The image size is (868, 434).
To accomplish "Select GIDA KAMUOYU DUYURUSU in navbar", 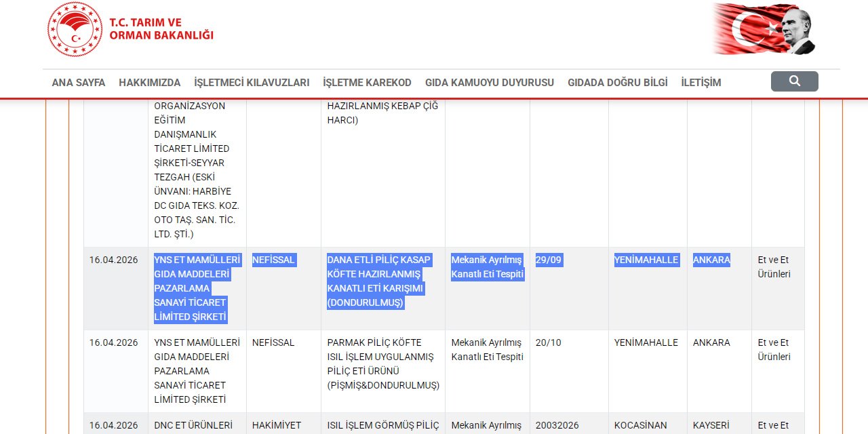I will 489,83.
